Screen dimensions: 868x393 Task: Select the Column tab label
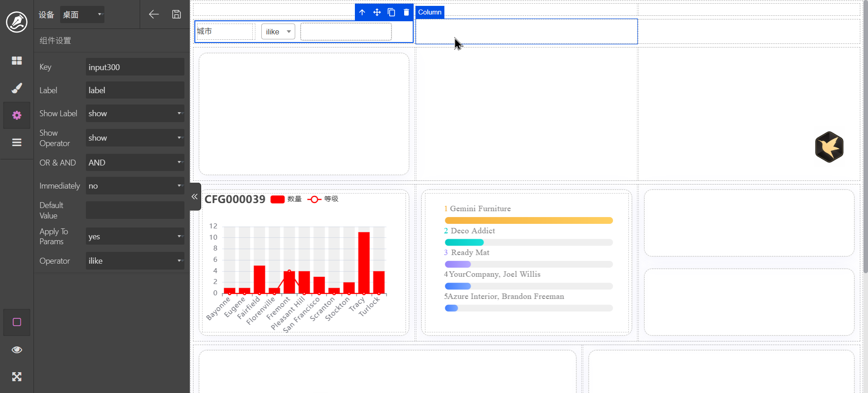coord(429,12)
